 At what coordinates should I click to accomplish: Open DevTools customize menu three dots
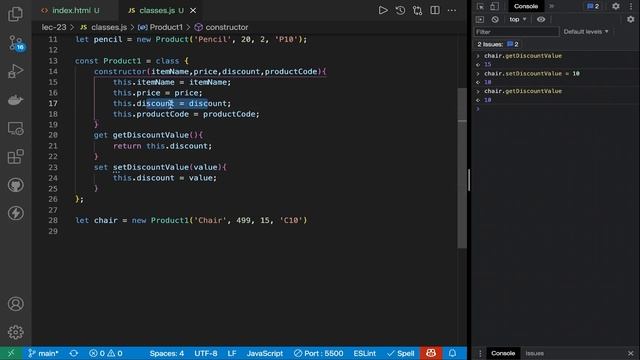pyautogui.click(x=631, y=7)
